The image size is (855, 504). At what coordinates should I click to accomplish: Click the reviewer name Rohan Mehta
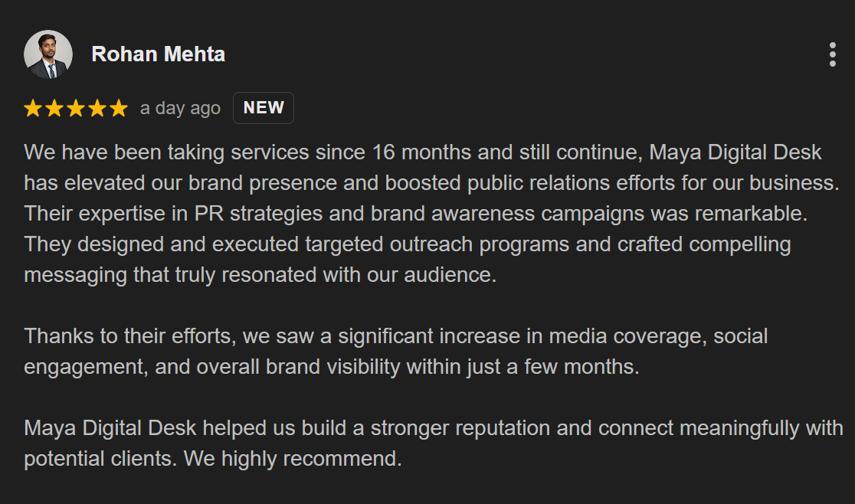[158, 54]
